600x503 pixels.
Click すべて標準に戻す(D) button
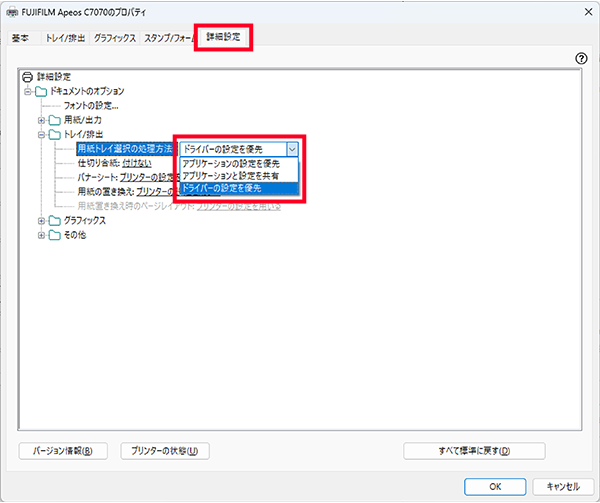pyautogui.click(x=474, y=451)
